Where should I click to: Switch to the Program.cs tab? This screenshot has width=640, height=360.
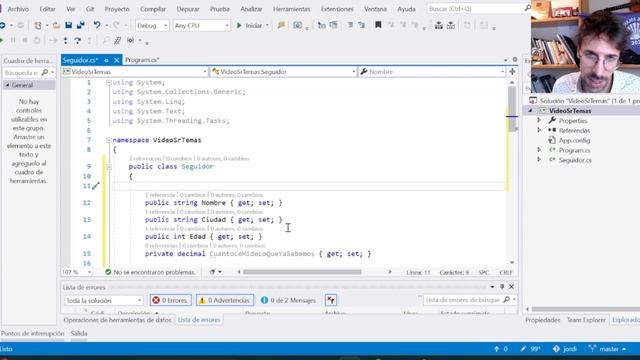pyautogui.click(x=142, y=60)
